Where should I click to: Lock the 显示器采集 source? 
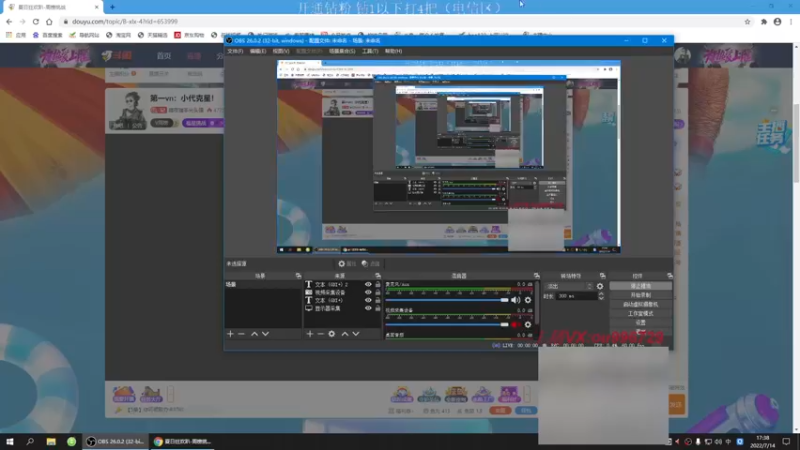click(x=378, y=308)
